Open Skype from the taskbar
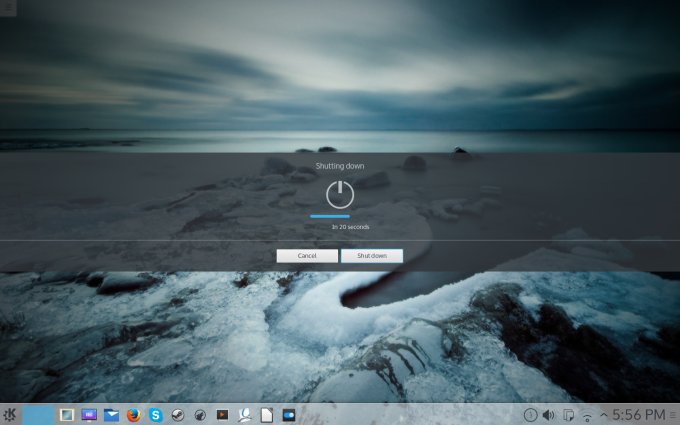680x425 pixels. pos(156,415)
